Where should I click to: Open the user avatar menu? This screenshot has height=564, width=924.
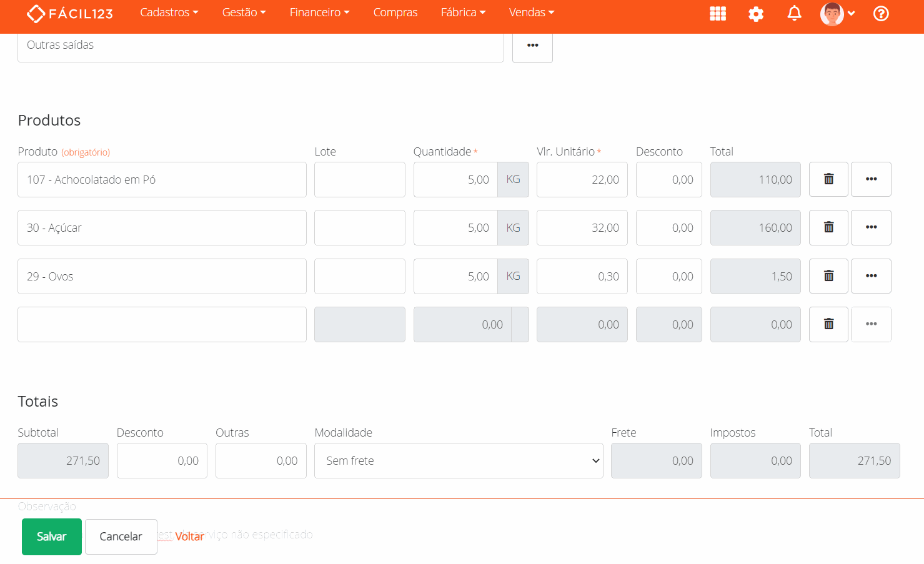(837, 14)
